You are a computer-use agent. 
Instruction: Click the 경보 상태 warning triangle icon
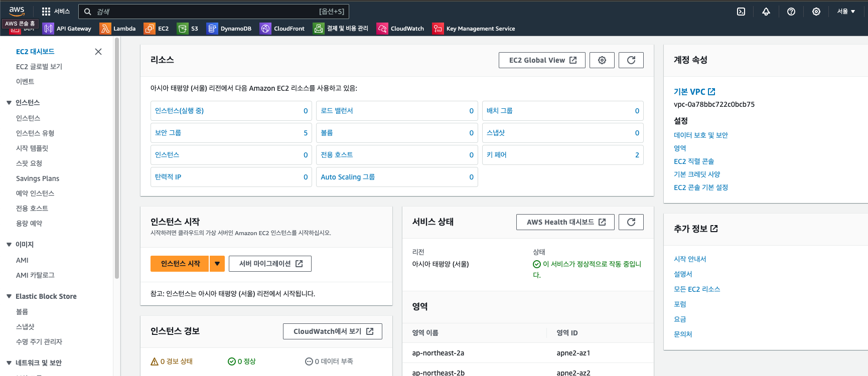point(155,361)
